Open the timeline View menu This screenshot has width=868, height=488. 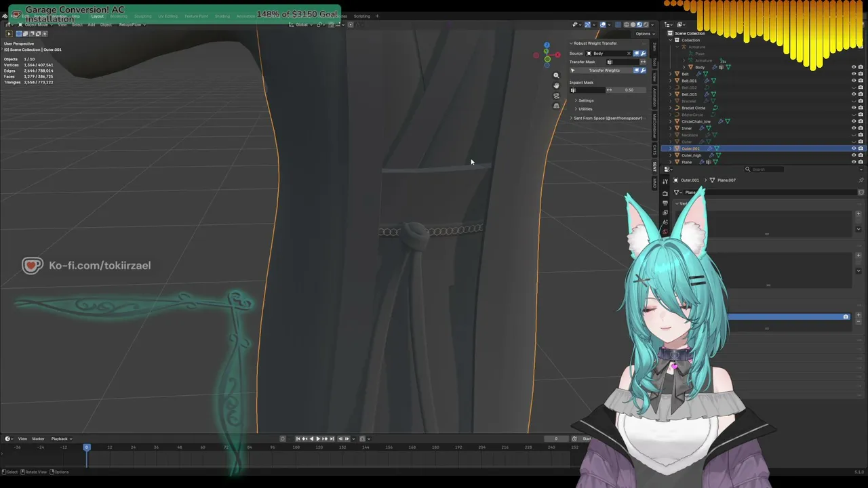(22, 439)
